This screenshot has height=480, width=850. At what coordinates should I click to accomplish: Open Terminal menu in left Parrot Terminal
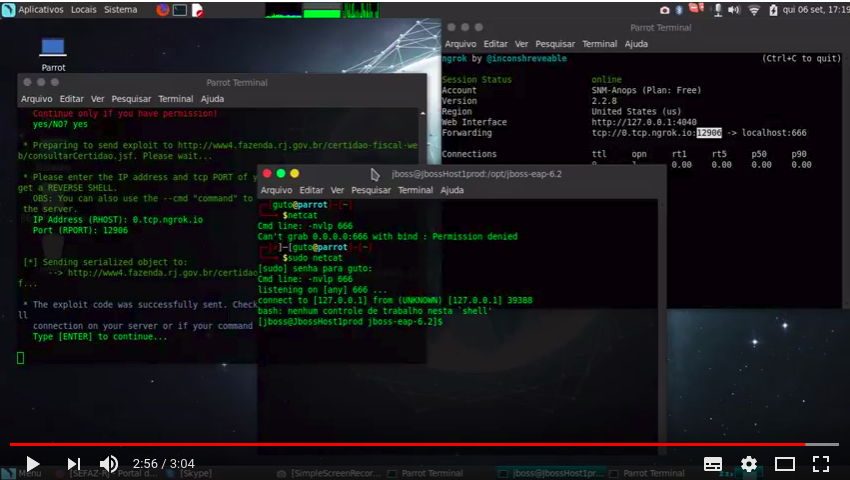click(x=176, y=99)
